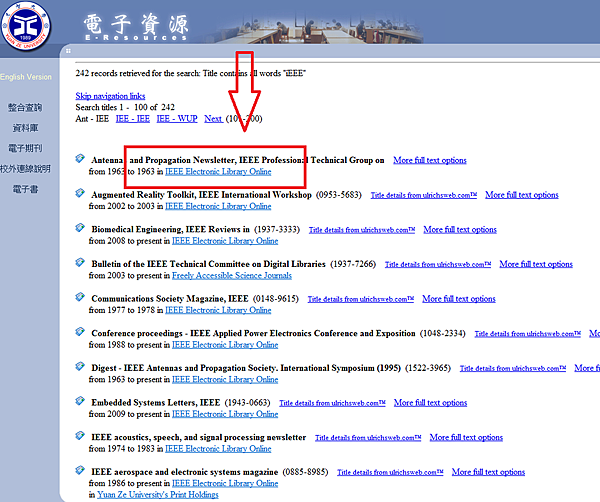The width and height of the screenshot is (600, 502).
Task: Open 電子期刊 in the sidebar
Action: (x=25, y=148)
